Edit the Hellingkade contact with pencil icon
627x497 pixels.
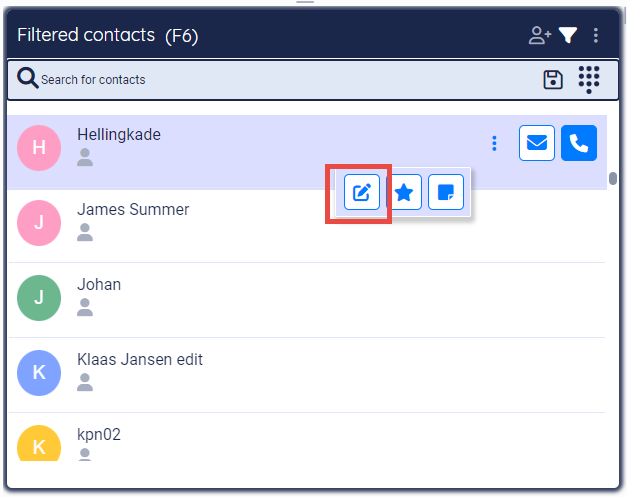361,193
